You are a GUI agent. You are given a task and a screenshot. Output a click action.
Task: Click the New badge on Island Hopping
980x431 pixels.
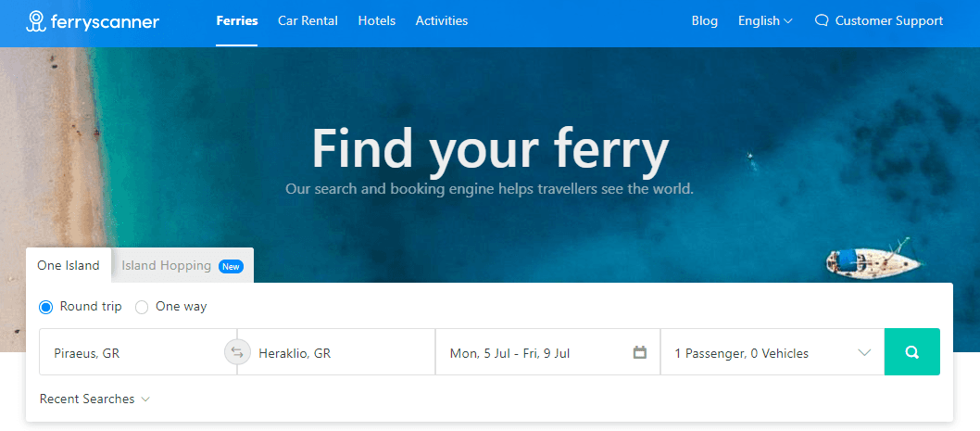[231, 267]
